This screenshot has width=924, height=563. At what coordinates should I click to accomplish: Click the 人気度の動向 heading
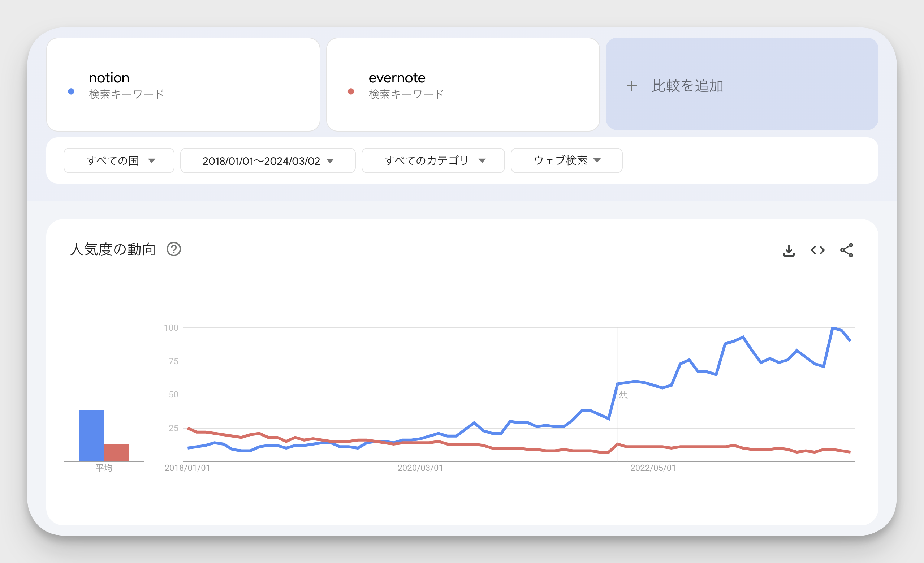tap(113, 249)
